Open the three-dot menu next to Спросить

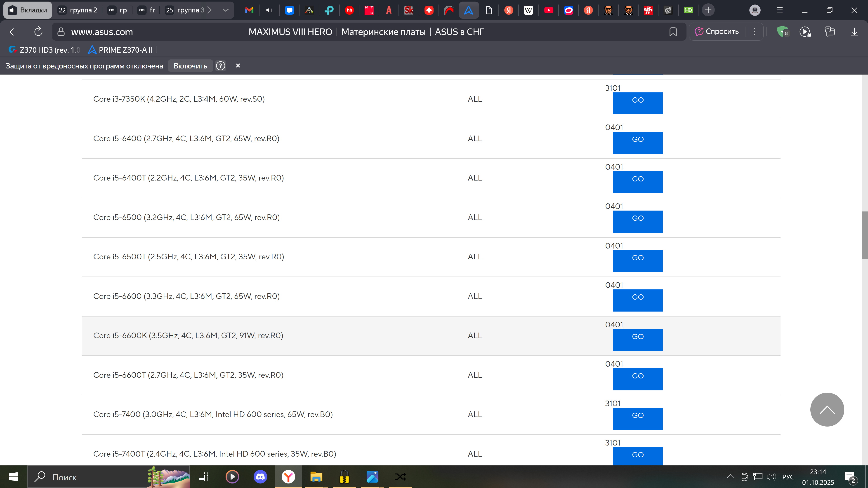click(755, 32)
